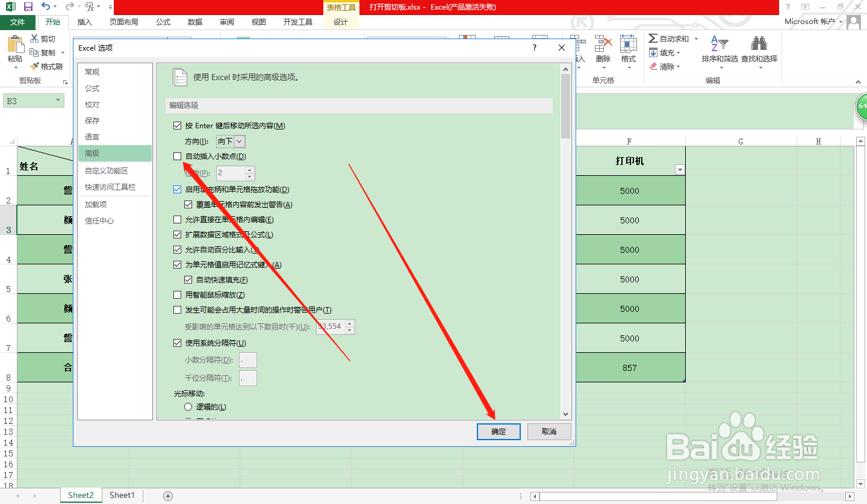Expand the AutoSum dropdown arrow
Viewport: 867px width, 504px height.
[x=696, y=39]
